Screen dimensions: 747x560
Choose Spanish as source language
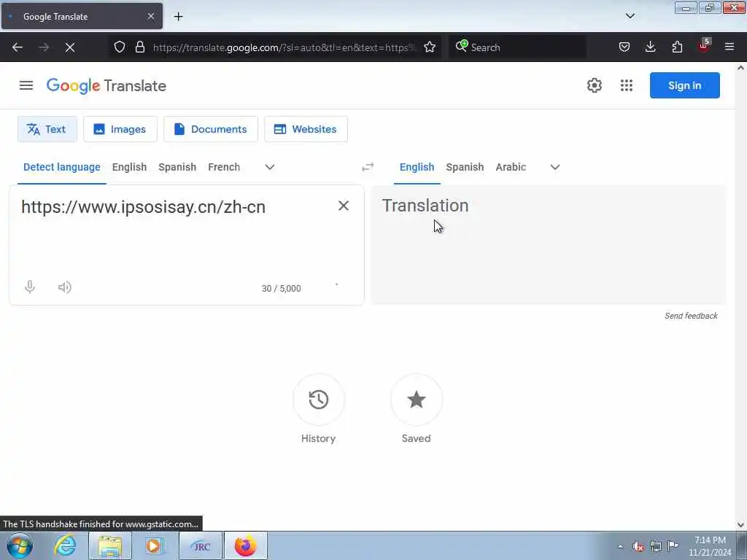pos(177,167)
